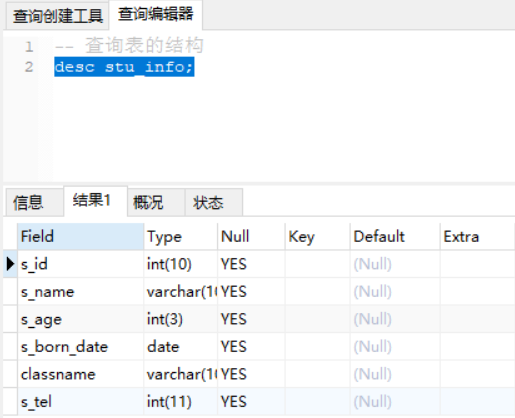This screenshot has width=515, height=418.
Task: Select the s_name field cell
Action: [81, 292]
